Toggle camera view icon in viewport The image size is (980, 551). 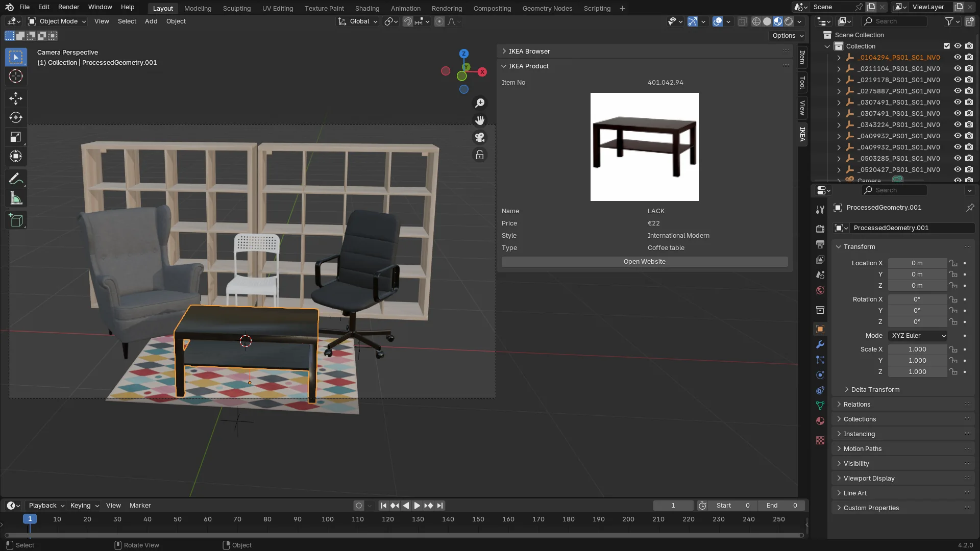click(480, 137)
